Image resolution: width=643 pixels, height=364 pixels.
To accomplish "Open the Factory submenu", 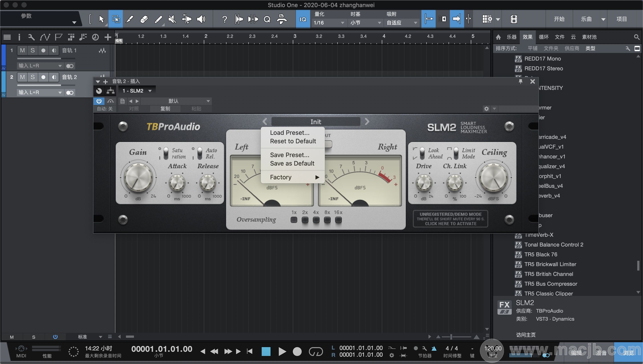I will pyautogui.click(x=293, y=177).
